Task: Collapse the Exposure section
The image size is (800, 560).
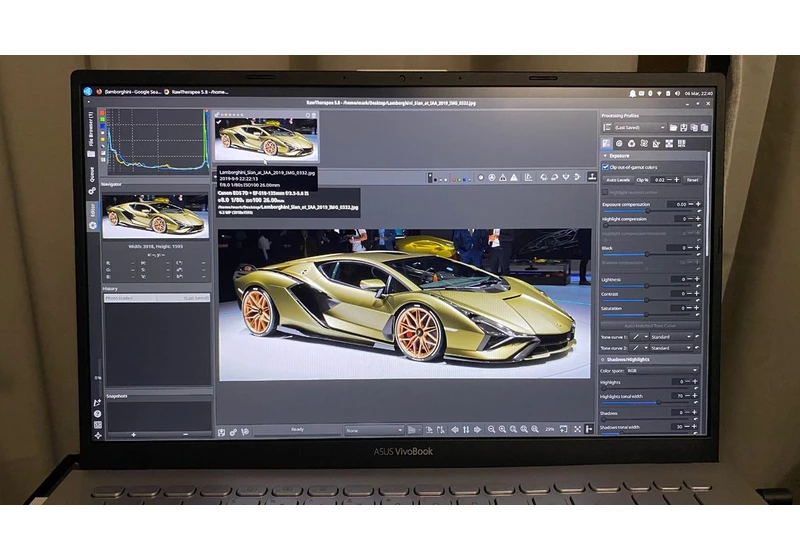Action: pyautogui.click(x=605, y=156)
